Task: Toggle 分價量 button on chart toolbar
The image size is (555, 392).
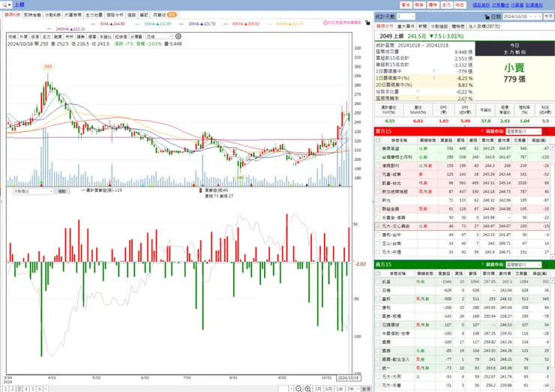Action: coord(136,37)
